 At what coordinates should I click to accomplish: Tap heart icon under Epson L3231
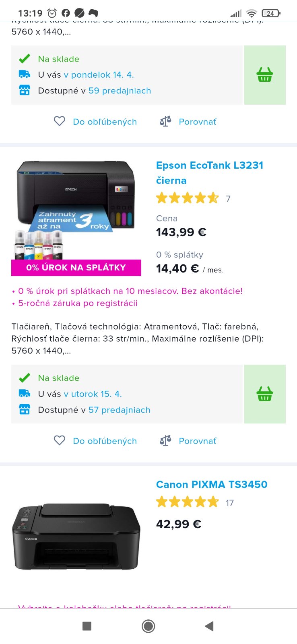(60, 441)
